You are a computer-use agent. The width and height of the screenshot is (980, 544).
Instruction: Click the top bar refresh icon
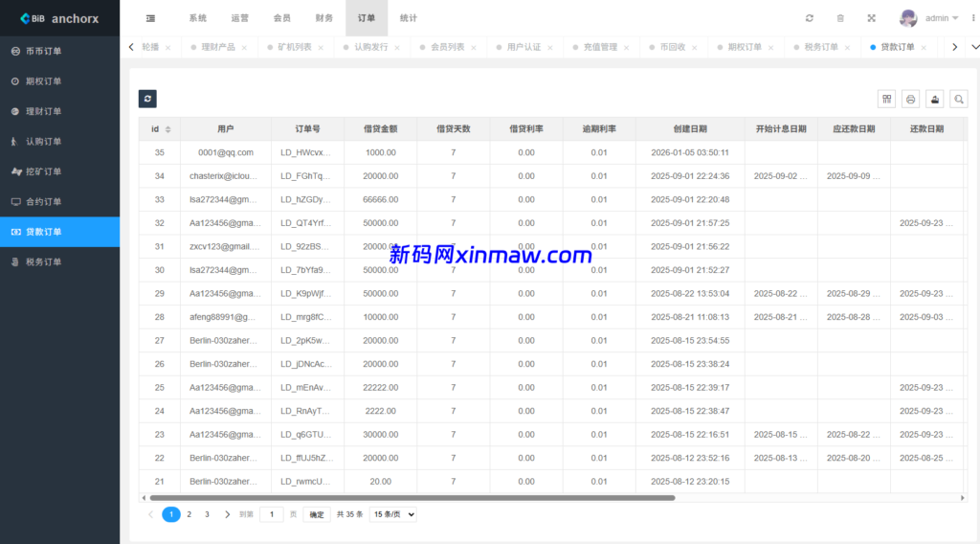coord(810,18)
